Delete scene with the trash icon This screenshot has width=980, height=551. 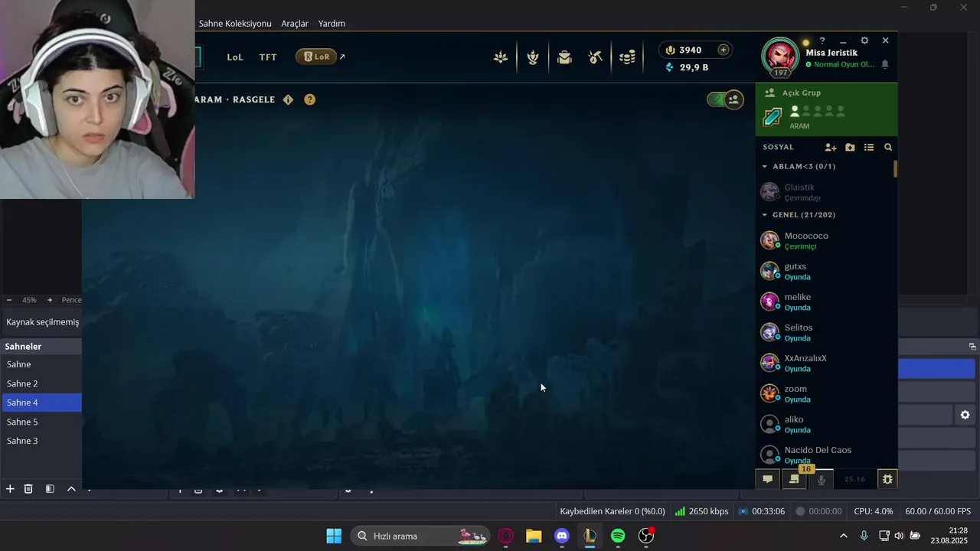[x=28, y=489]
